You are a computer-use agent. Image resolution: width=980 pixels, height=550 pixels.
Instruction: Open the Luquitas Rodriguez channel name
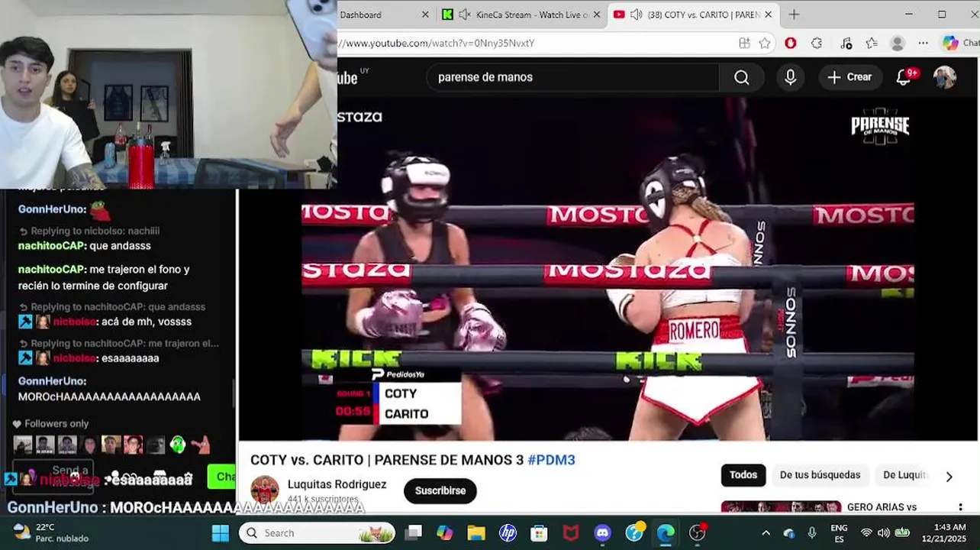pos(337,484)
